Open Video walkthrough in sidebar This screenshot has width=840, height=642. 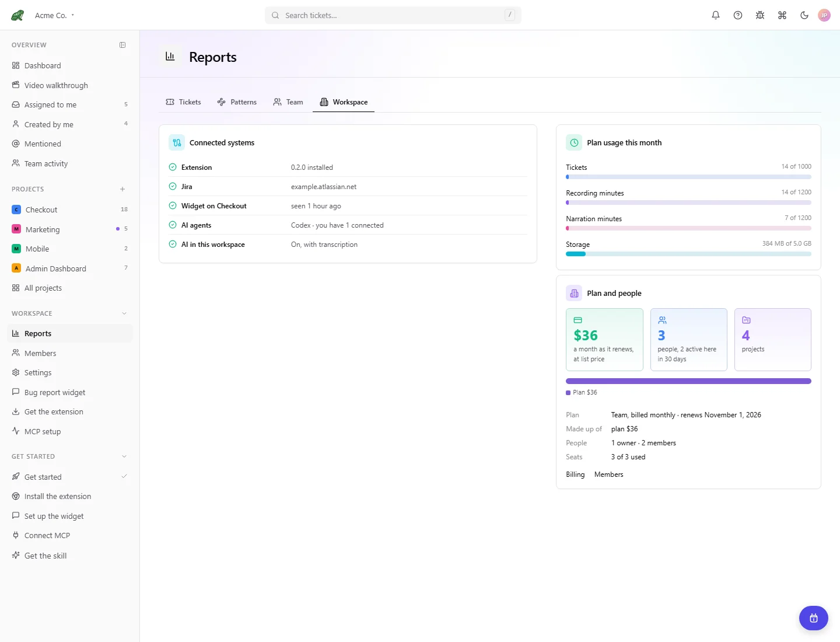[70, 85]
